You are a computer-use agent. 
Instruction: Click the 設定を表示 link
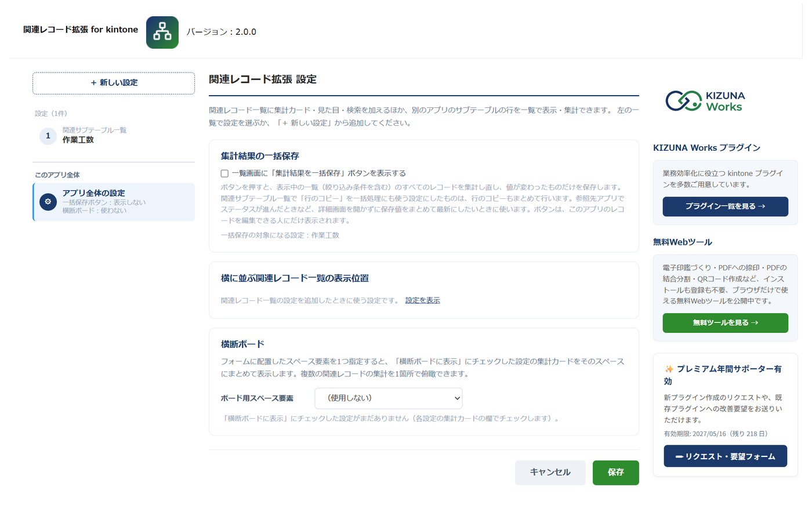423,300
